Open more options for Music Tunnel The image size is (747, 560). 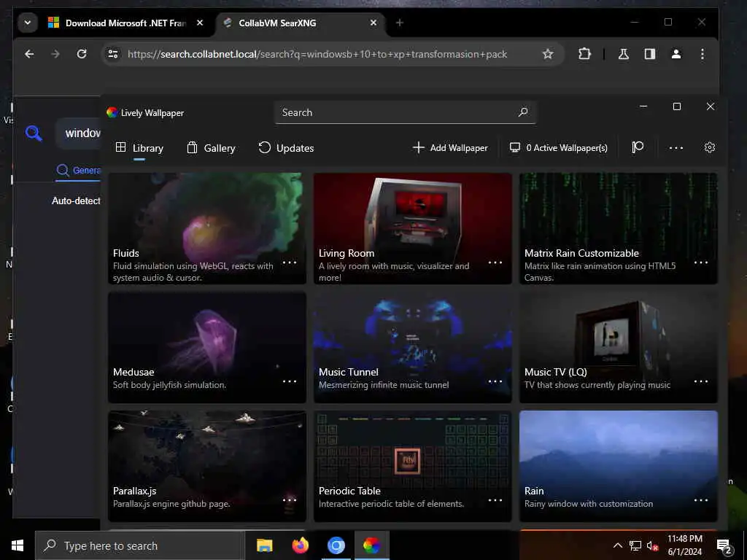point(495,381)
